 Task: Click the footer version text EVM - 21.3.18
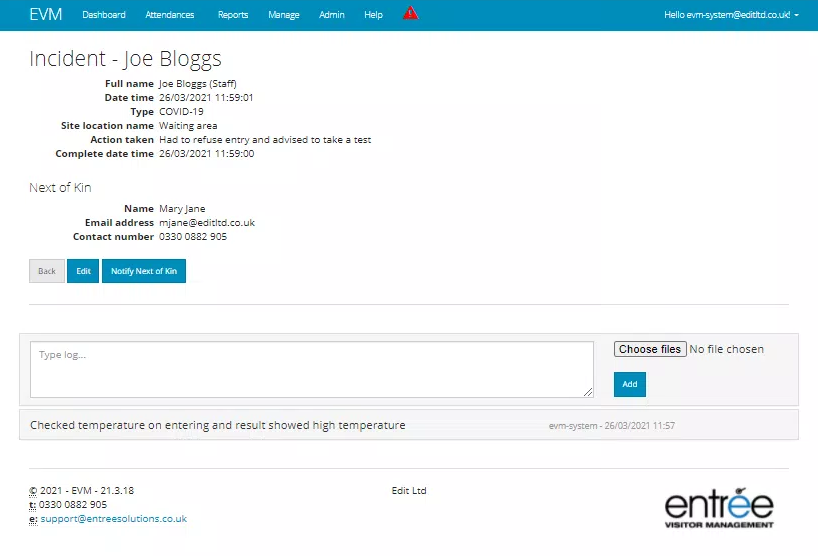pyautogui.click(x=103, y=490)
